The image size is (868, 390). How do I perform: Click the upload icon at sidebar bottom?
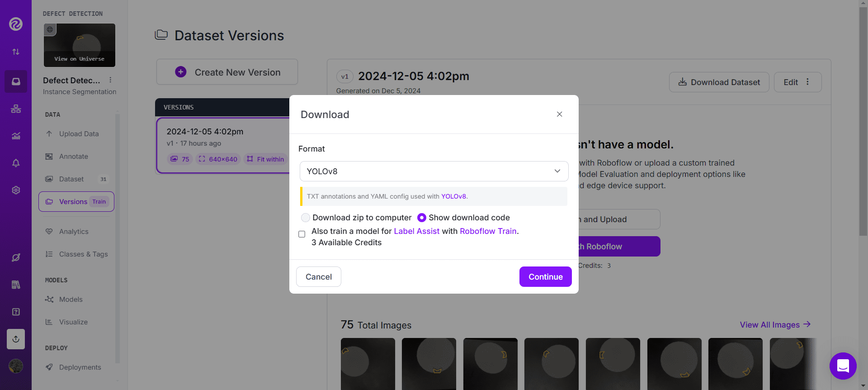pyautogui.click(x=16, y=339)
